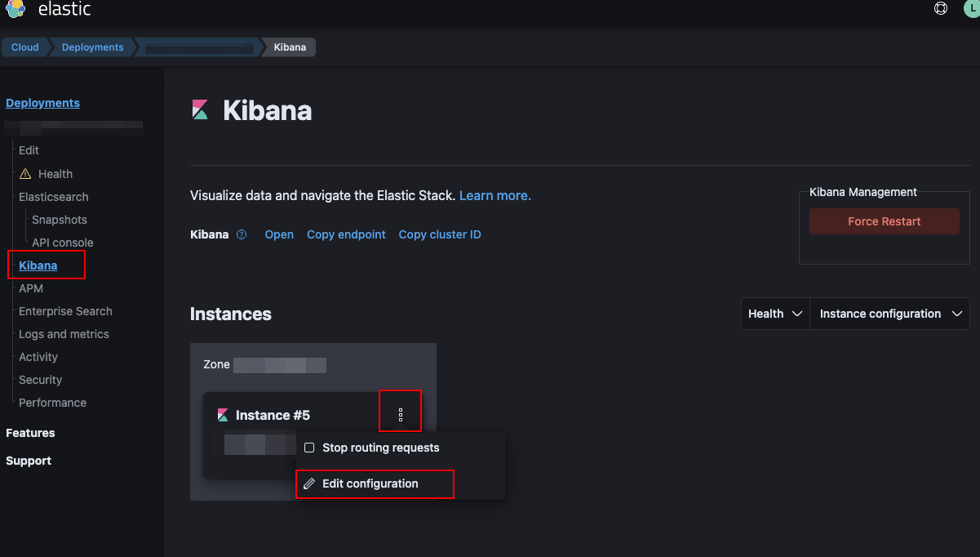
Task: Click Copy cluster ID link
Action: (x=440, y=234)
